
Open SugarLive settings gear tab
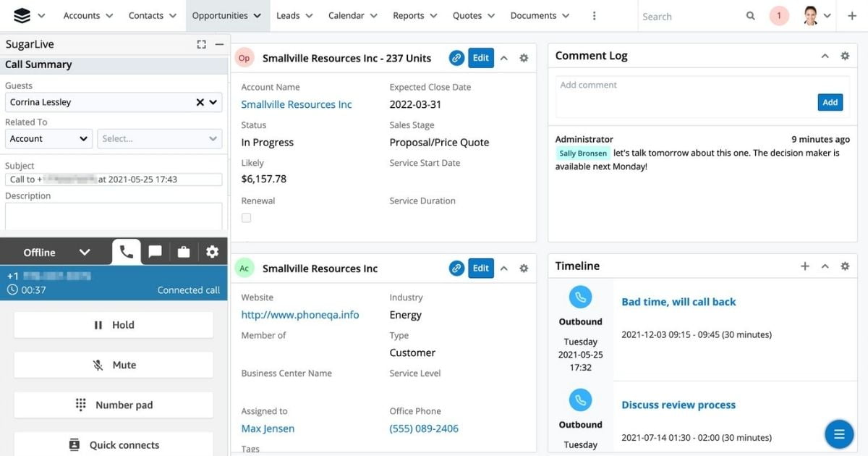212,252
